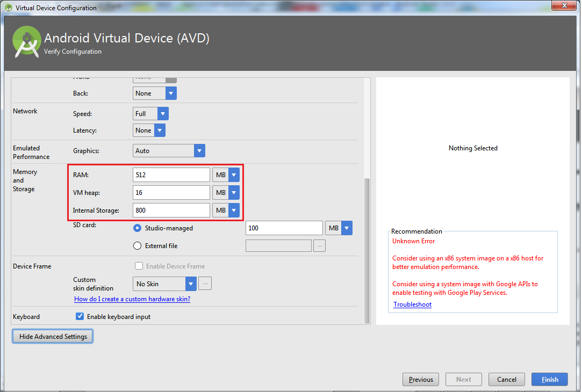Open the No Skin dropdown

[x=164, y=284]
